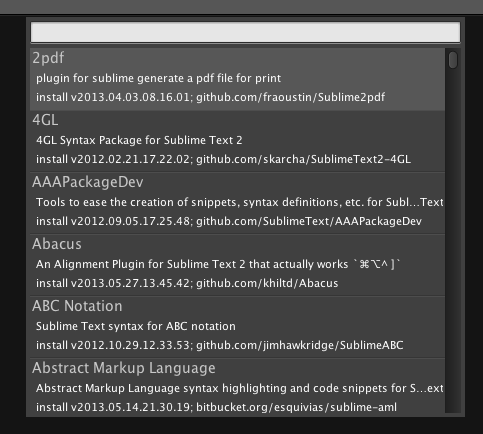
Task: Choose the AAAPackageDev package
Action: tap(237, 203)
